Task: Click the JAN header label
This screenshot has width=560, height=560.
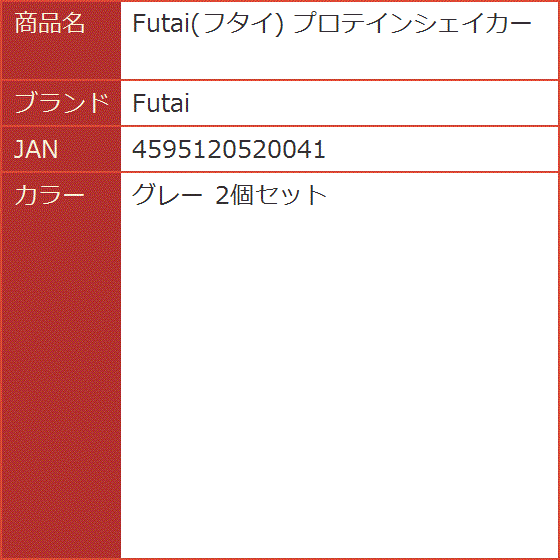Action: pyautogui.click(x=36, y=149)
